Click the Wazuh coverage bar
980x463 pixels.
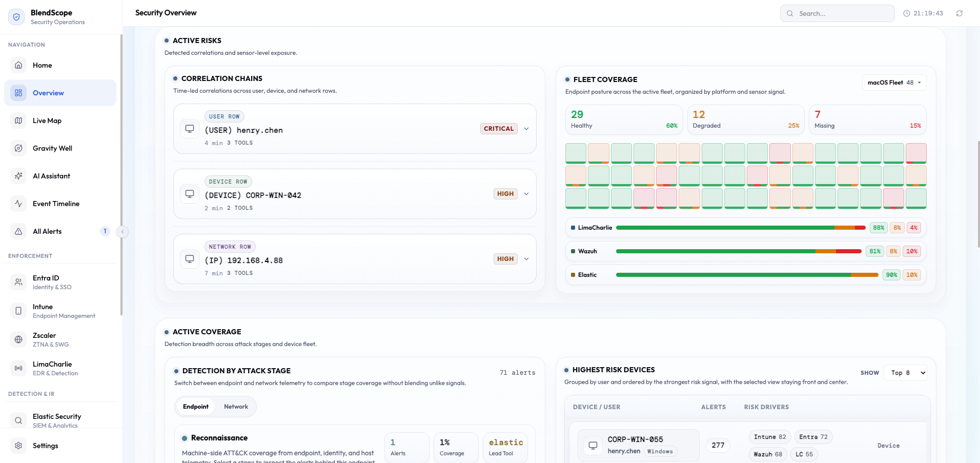click(x=739, y=251)
